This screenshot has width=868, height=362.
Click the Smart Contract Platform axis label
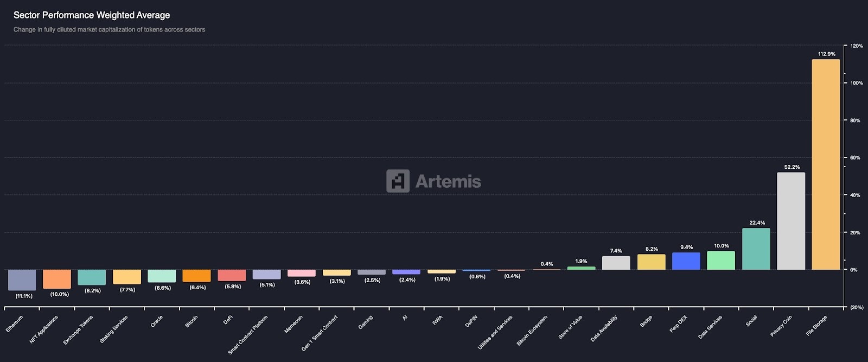pos(248,334)
